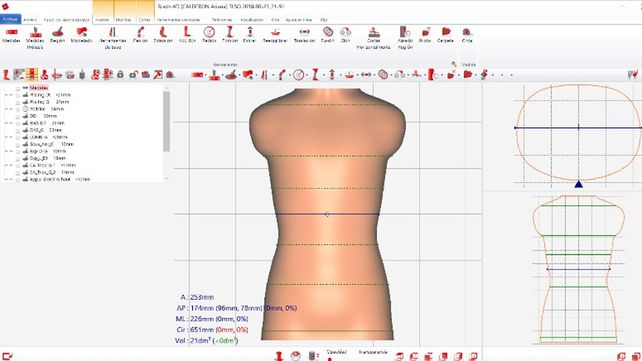
Task: Click the tree panel scroll-up arrow
Action: coord(166,88)
